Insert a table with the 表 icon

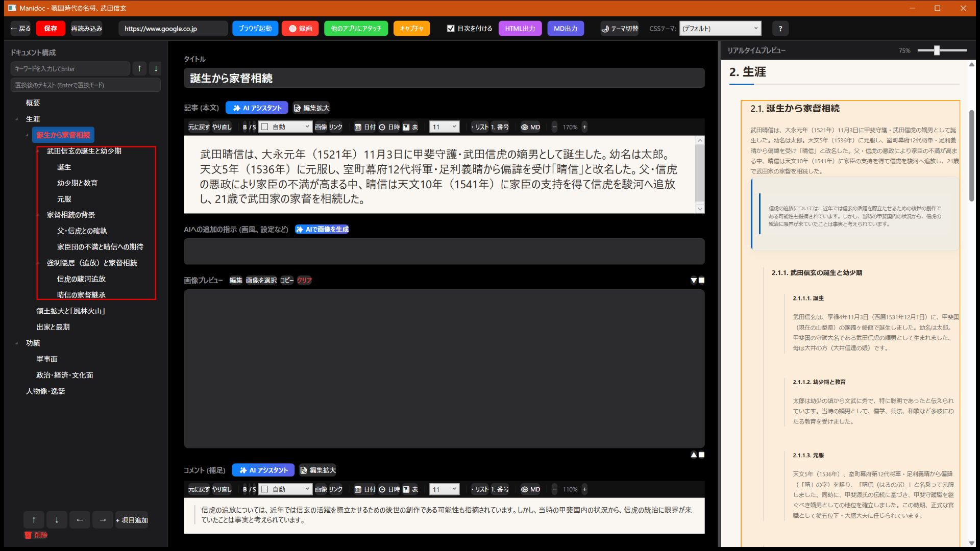[407, 127]
